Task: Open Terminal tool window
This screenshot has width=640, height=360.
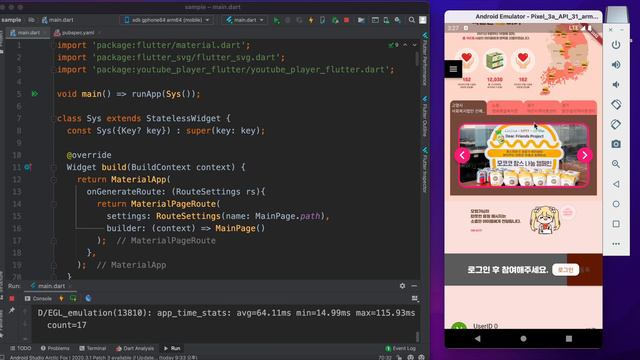Action: pos(93,348)
